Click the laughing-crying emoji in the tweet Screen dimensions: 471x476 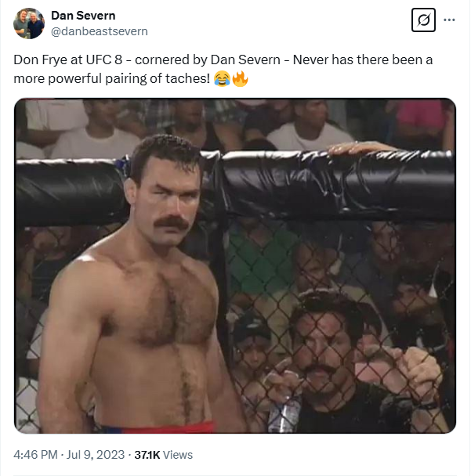point(221,79)
